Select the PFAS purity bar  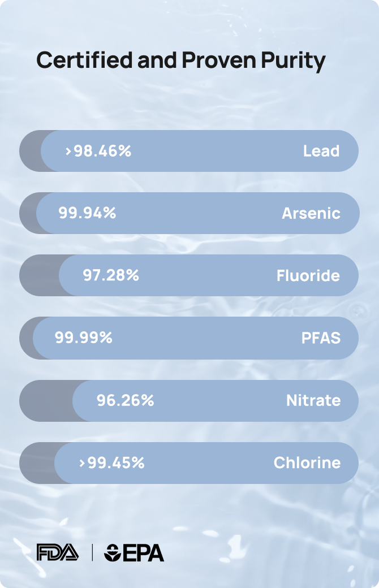[x=189, y=338]
